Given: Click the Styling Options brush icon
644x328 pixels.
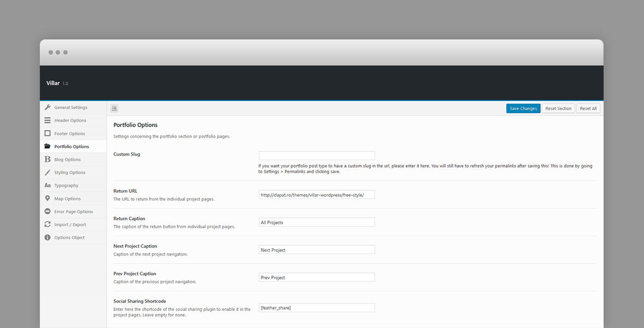Looking at the screenshot, I should [47, 172].
